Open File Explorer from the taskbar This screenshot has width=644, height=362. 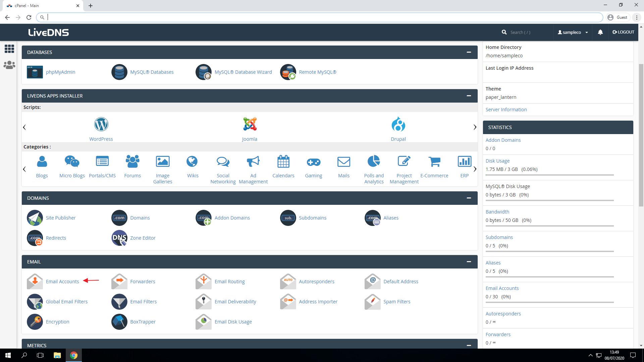pos(57,355)
